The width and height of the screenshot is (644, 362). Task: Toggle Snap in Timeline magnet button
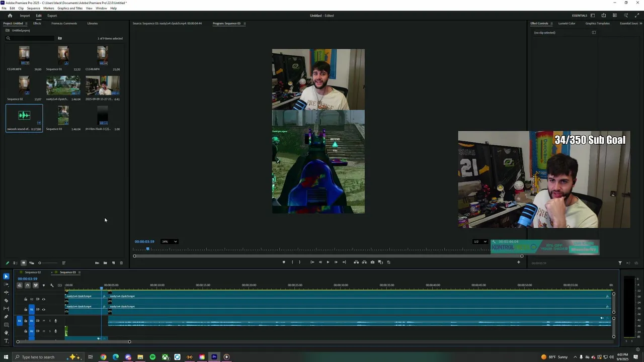(x=28, y=285)
